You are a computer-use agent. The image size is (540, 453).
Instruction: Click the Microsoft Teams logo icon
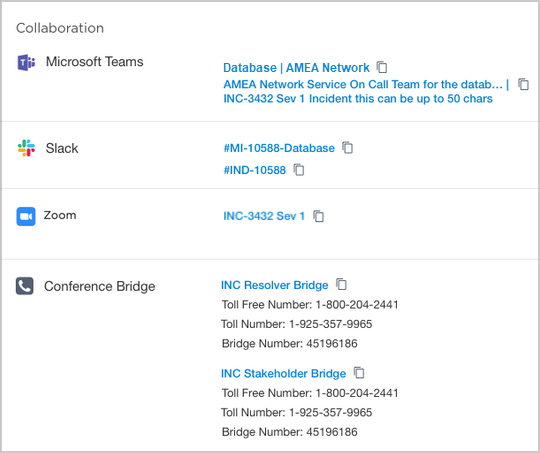pos(26,62)
